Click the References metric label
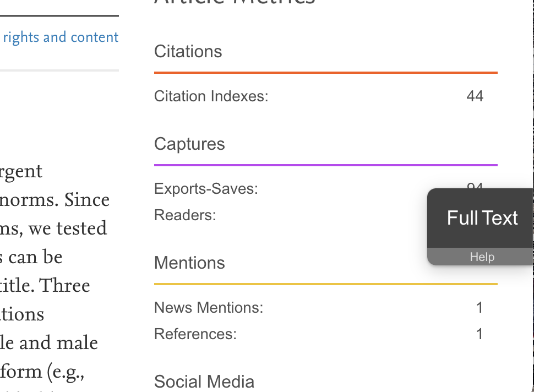Viewport: 534px width, 392px height. pyautogui.click(x=195, y=334)
